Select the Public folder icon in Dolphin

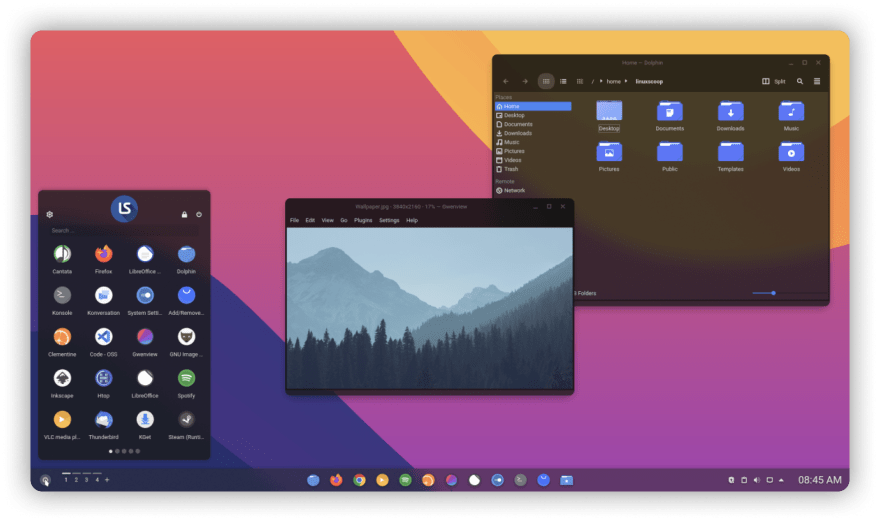[670, 152]
